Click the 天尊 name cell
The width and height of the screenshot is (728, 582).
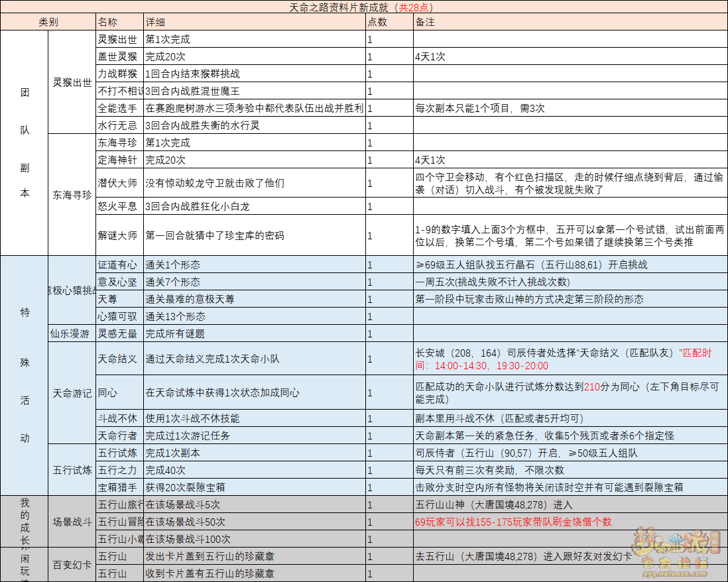(x=120, y=299)
